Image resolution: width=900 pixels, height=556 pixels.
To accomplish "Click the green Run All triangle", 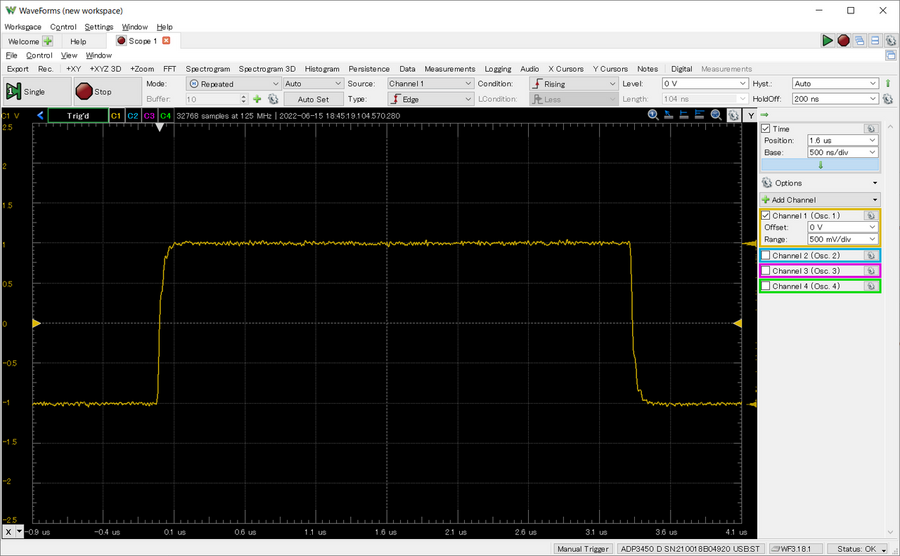I will (827, 41).
